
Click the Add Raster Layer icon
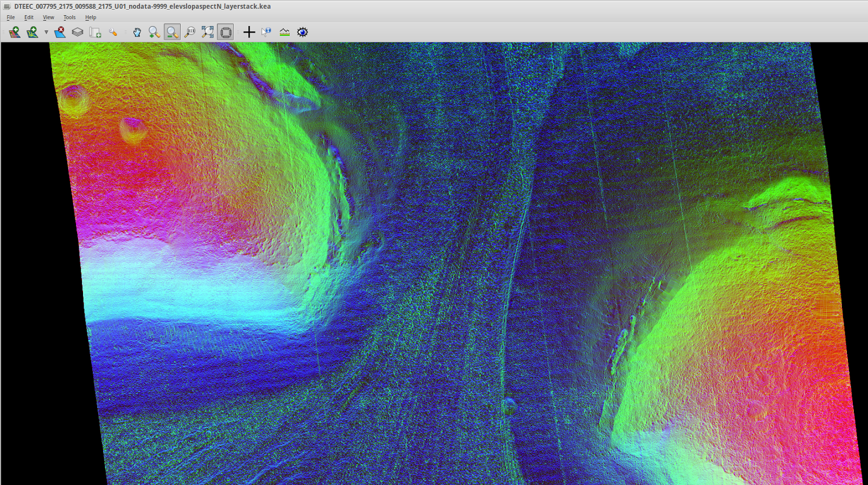15,33
